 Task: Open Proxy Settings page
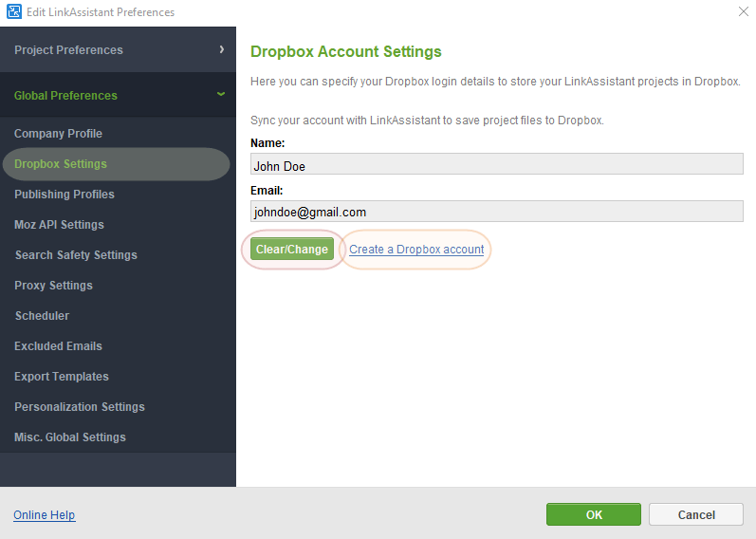click(53, 286)
